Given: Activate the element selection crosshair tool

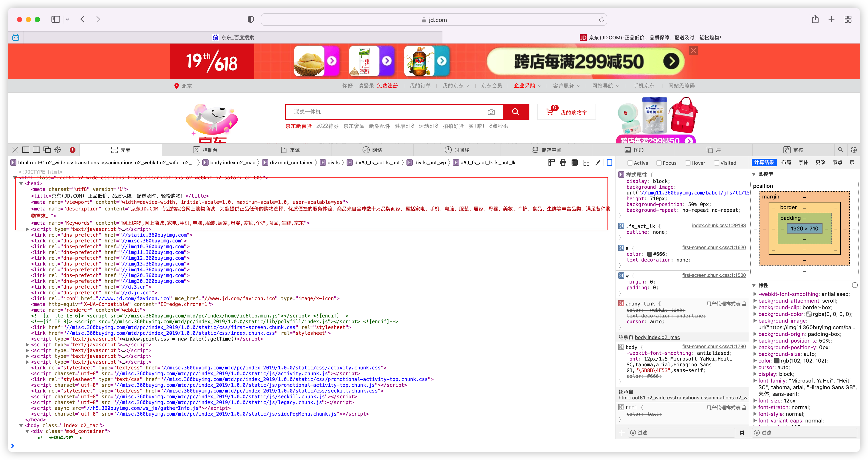Looking at the screenshot, I should click(58, 150).
